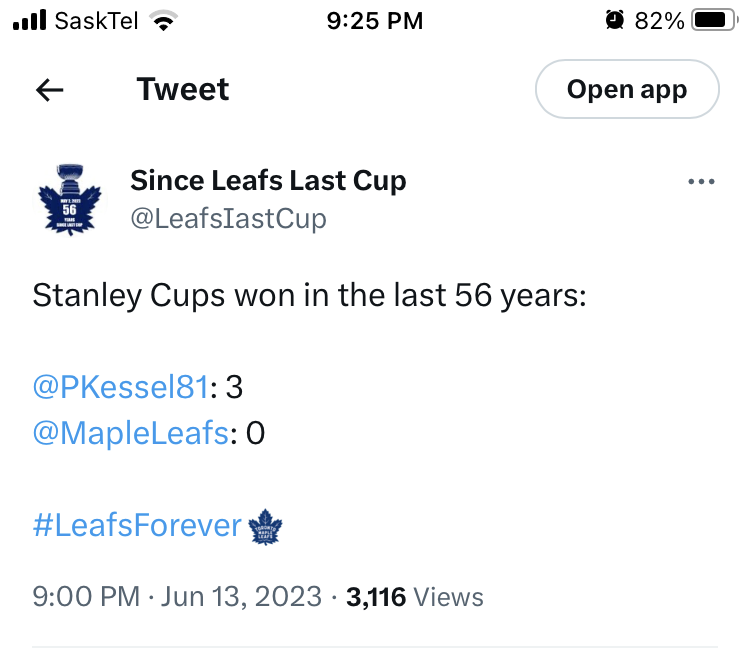Open the @MapleLeafs mention

coord(132,434)
